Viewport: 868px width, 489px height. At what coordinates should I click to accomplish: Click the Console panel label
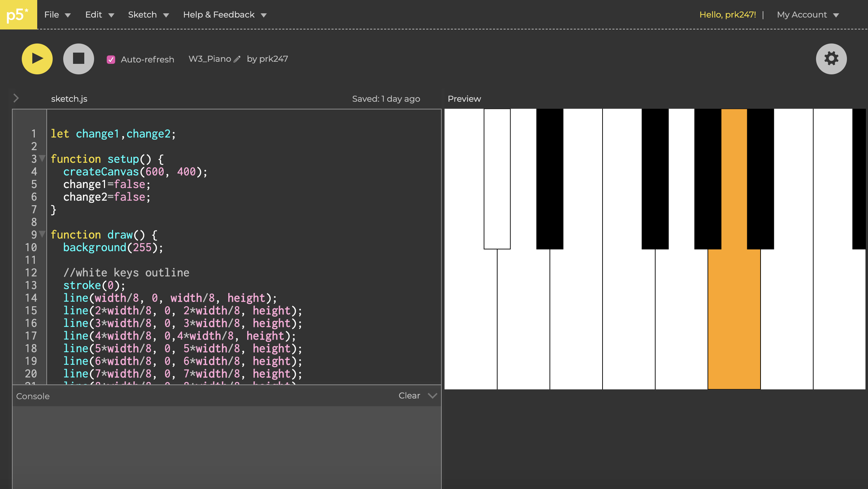click(x=33, y=396)
